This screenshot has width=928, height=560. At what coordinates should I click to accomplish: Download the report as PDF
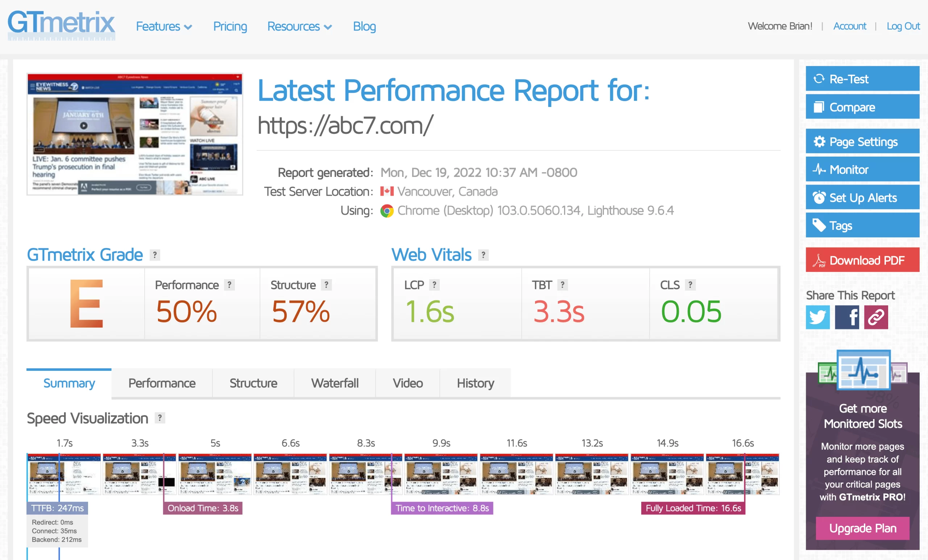[862, 260]
